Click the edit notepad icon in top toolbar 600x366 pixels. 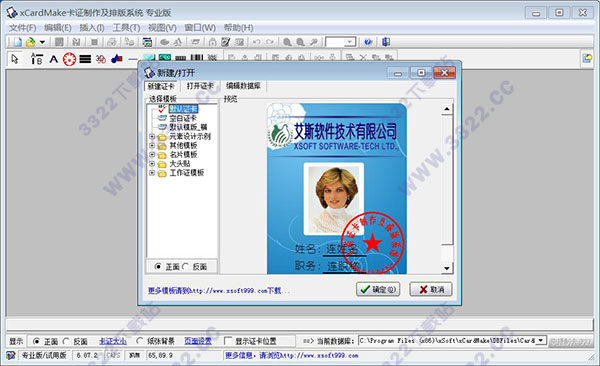pyautogui.click(x=226, y=42)
